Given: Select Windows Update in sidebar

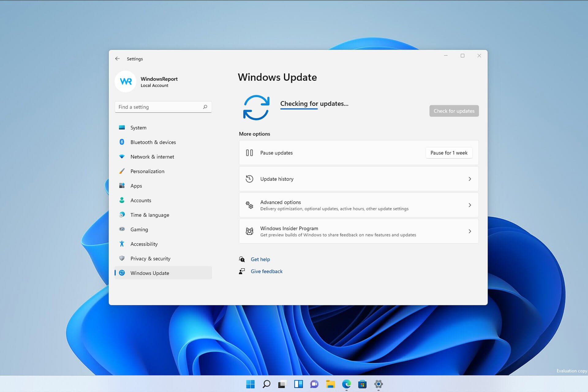Looking at the screenshot, I should click(x=163, y=273).
